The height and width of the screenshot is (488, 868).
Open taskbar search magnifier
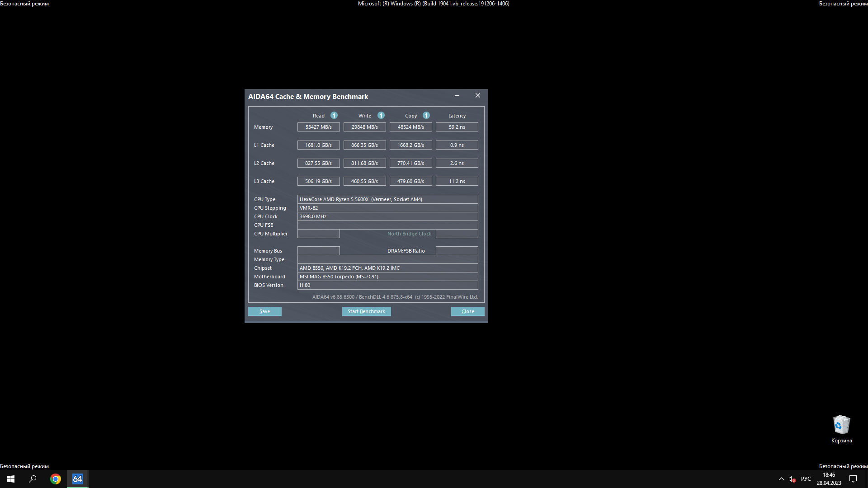[x=33, y=479]
